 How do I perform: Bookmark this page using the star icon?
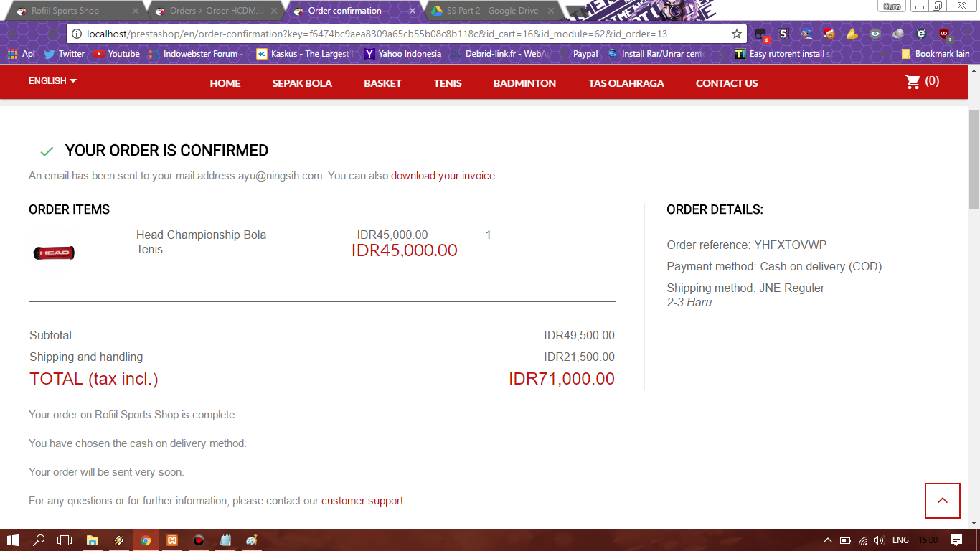click(x=736, y=33)
